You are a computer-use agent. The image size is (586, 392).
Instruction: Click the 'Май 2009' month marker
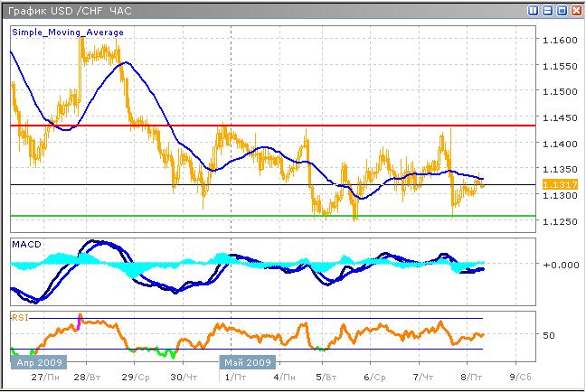pos(247,361)
